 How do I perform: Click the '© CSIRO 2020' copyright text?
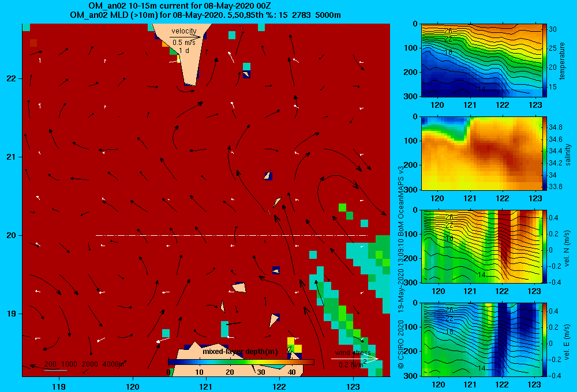401,344
